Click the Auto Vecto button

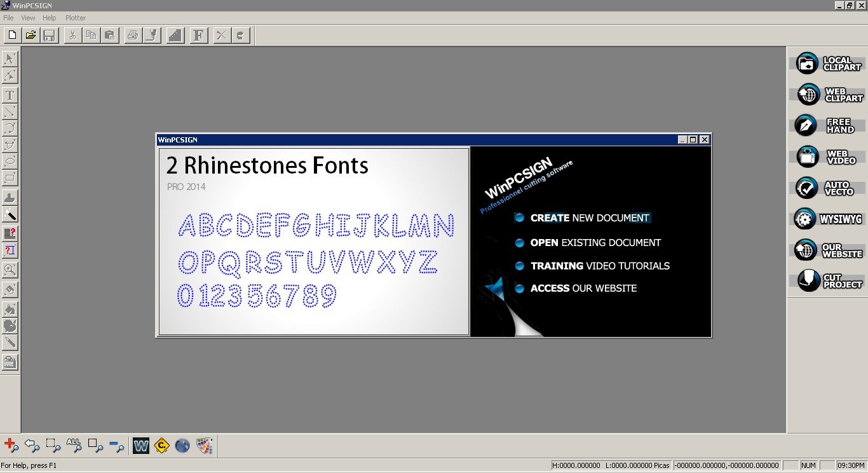[x=828, y=188]
